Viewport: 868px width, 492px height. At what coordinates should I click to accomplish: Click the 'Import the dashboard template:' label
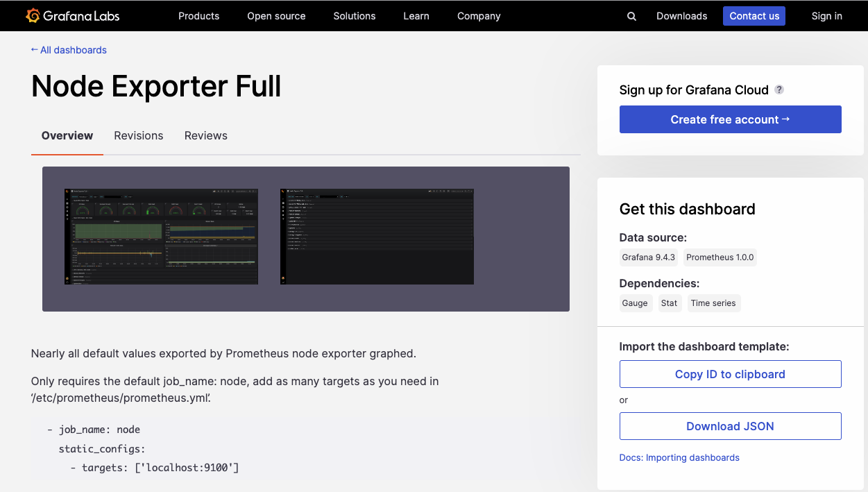coord(704,346)
